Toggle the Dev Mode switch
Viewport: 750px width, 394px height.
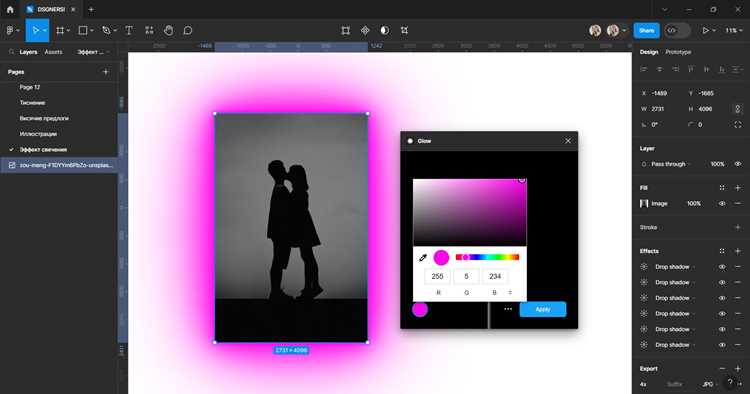coord(677,30)
